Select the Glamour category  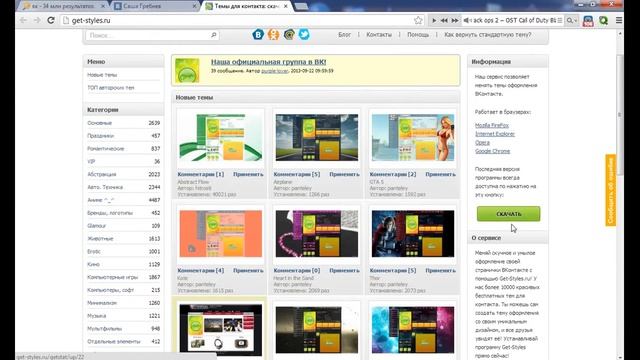click(x=96, y=226)
